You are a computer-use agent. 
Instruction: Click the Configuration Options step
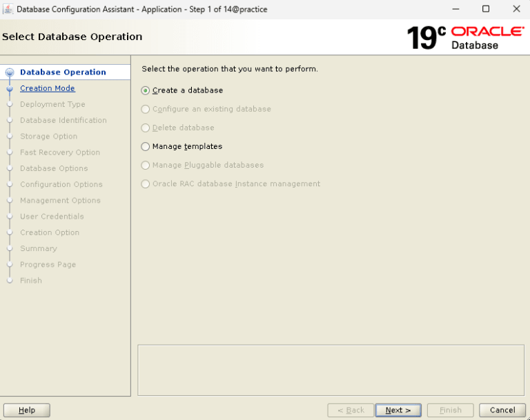tap(61, 185)
